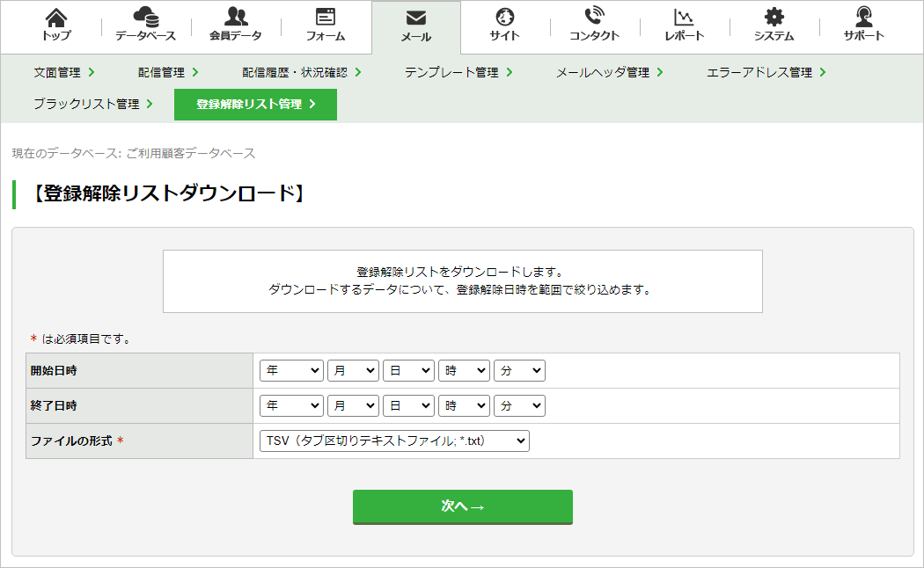Click the 登録解除リストをダウンロードします text
This screenshot has height=568, width=924.
click(x=460, y=272)
